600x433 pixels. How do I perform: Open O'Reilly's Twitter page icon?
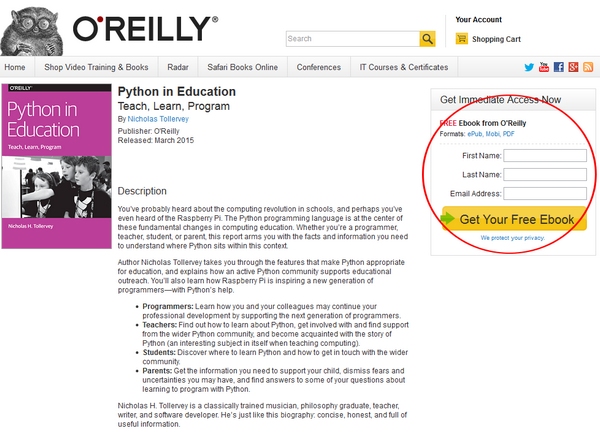[529, 67]
